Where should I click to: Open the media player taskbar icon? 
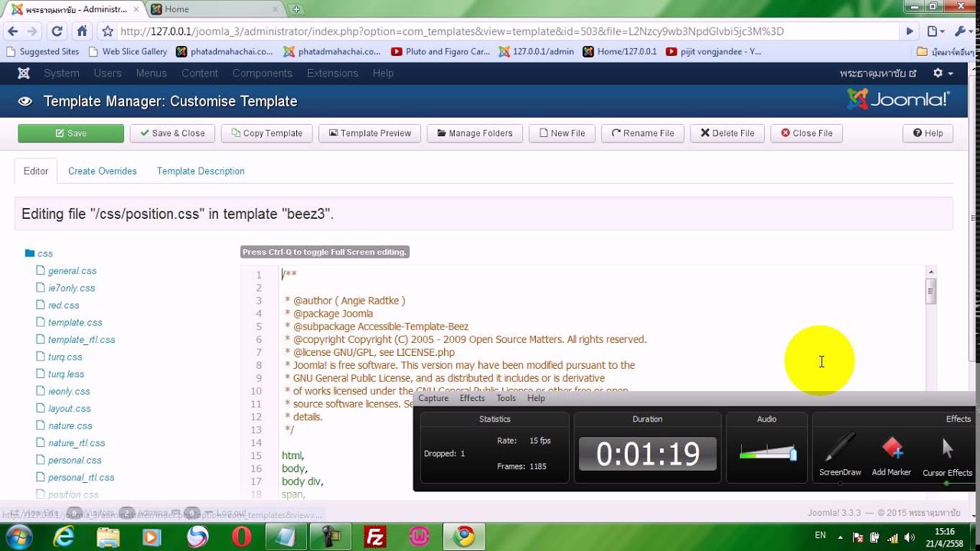coord(152,537)
